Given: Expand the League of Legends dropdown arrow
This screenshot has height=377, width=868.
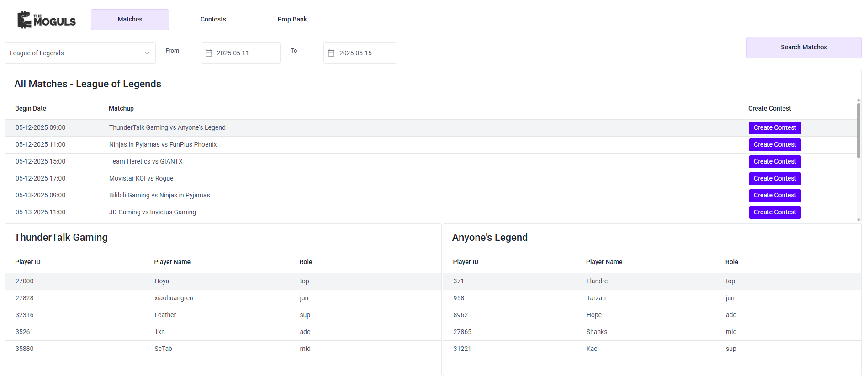Looking at the screenshot, I should point(147,53).
